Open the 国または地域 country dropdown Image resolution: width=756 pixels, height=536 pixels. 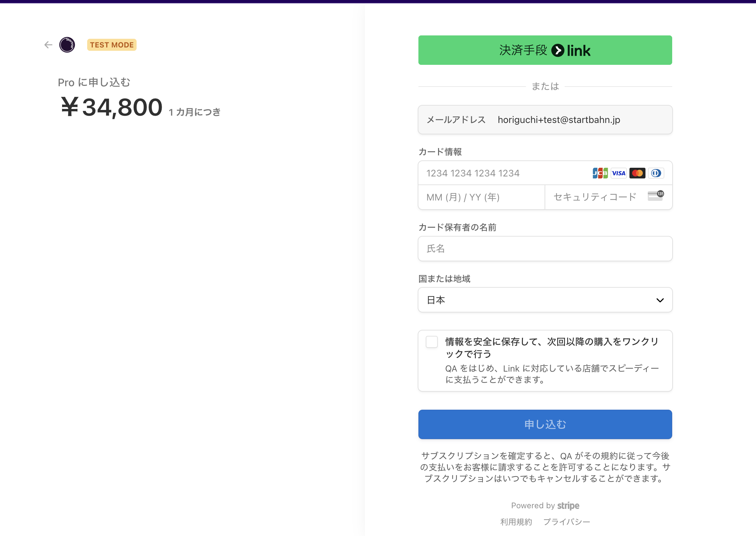(534, 300)
